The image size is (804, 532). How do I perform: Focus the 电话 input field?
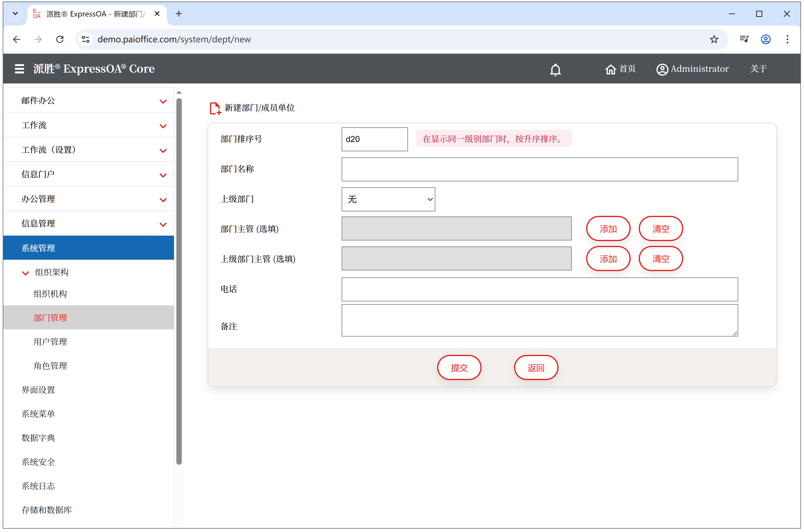click(540, 289)
